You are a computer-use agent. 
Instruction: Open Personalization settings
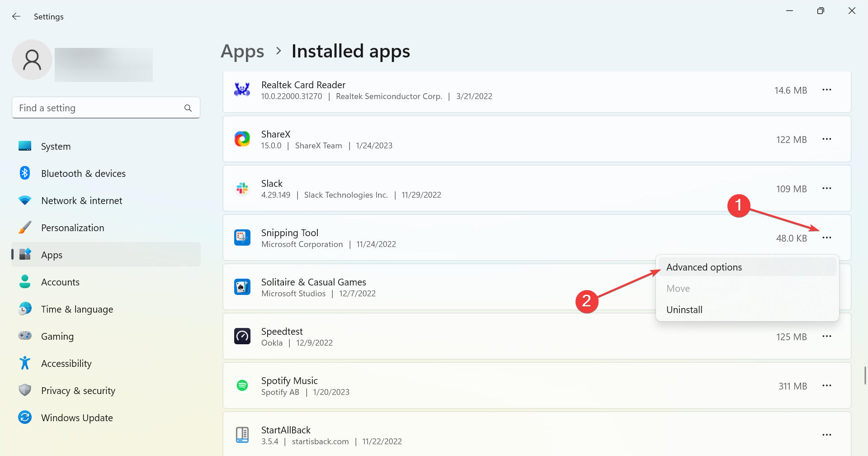point(106,228)
